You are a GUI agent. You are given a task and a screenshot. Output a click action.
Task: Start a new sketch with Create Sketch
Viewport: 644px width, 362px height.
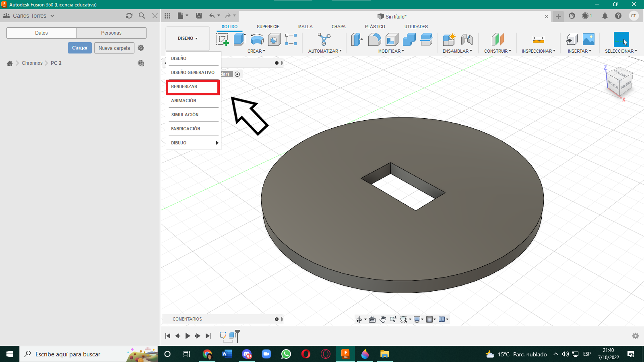point(223,39)
